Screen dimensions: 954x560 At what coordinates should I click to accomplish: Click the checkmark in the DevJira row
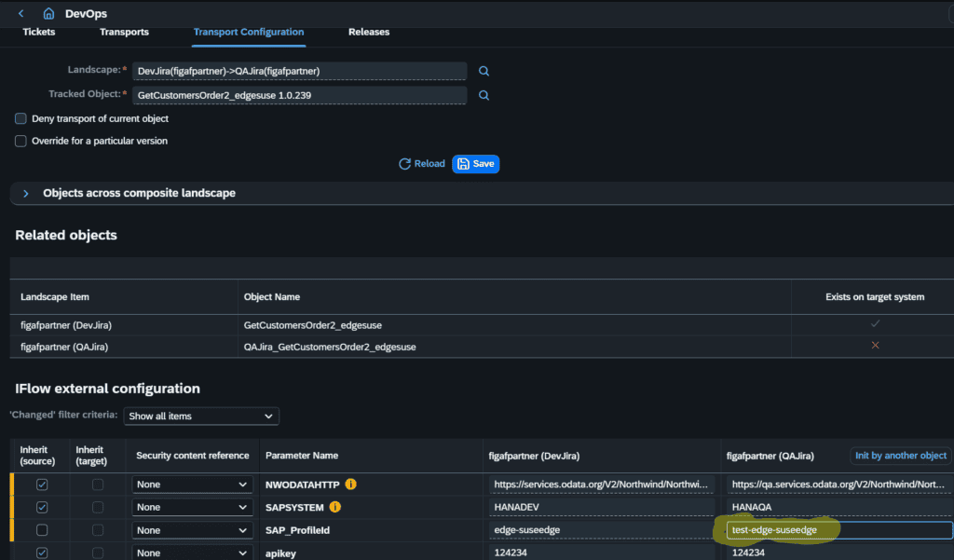tap(875, 324)
